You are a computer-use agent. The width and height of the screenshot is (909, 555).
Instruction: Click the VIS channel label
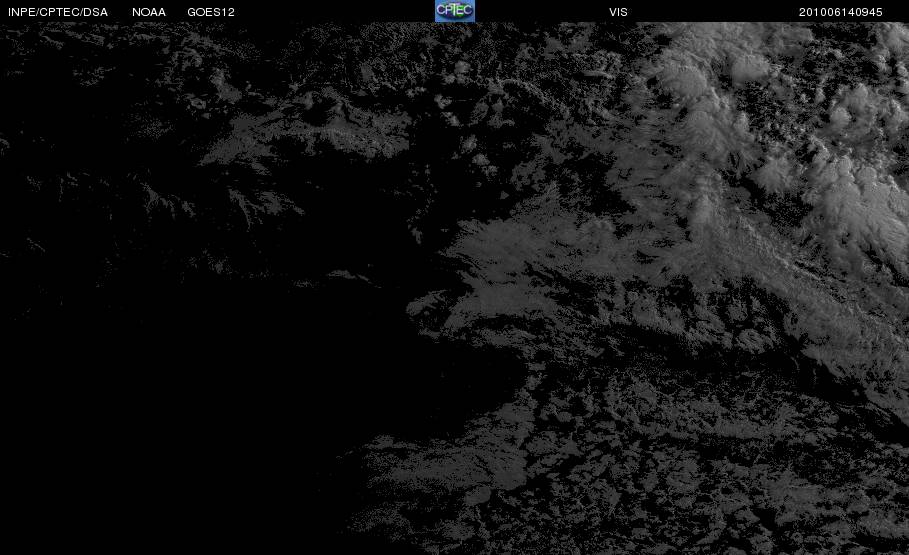(x=619, y=12)
